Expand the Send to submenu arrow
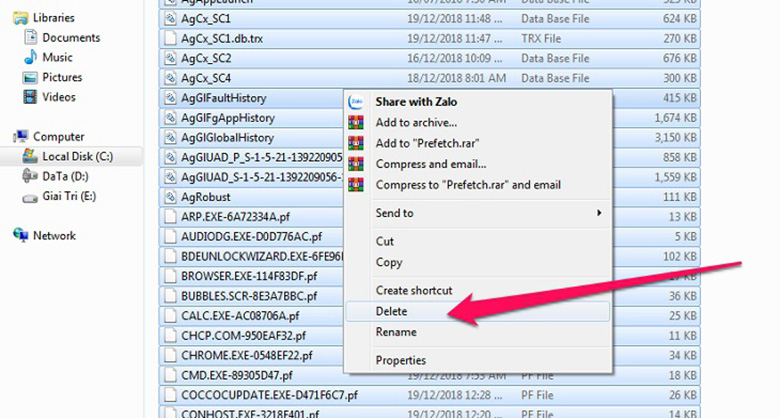This screenshot has width=780, height=418. tap(599, 213)
